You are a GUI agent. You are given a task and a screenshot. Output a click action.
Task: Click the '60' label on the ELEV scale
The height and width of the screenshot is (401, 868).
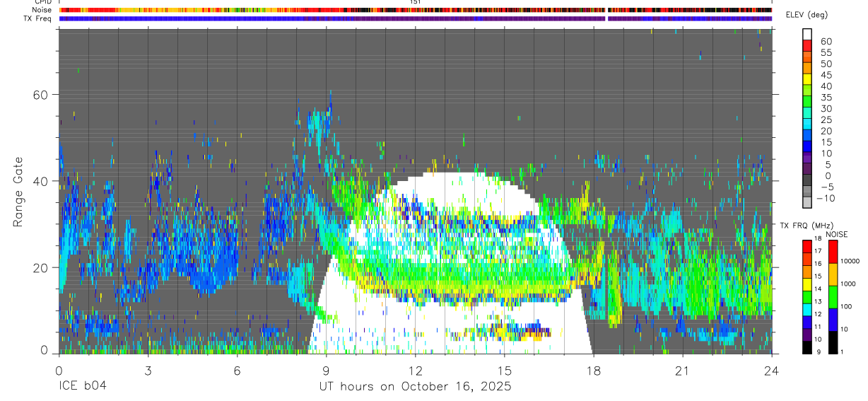pos(826,42)
